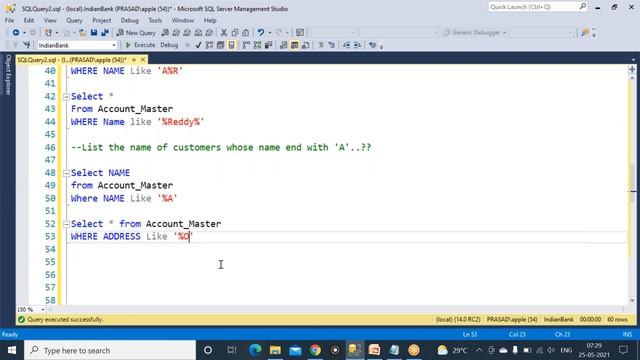
Task: Click the Debug button in toolbar
Action: click(169, 45)
